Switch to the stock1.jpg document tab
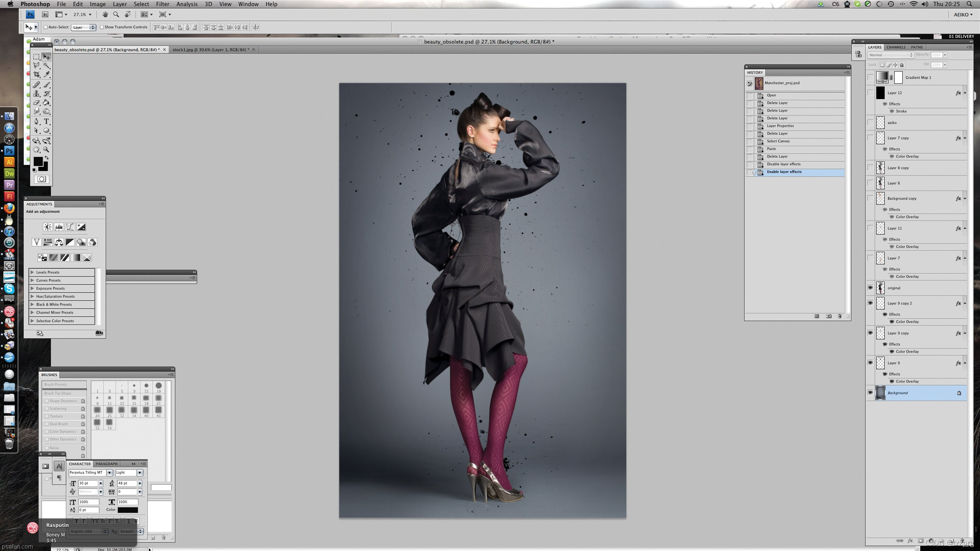The height and width of the screenshot is (551, 980). [x=211, y=50]
